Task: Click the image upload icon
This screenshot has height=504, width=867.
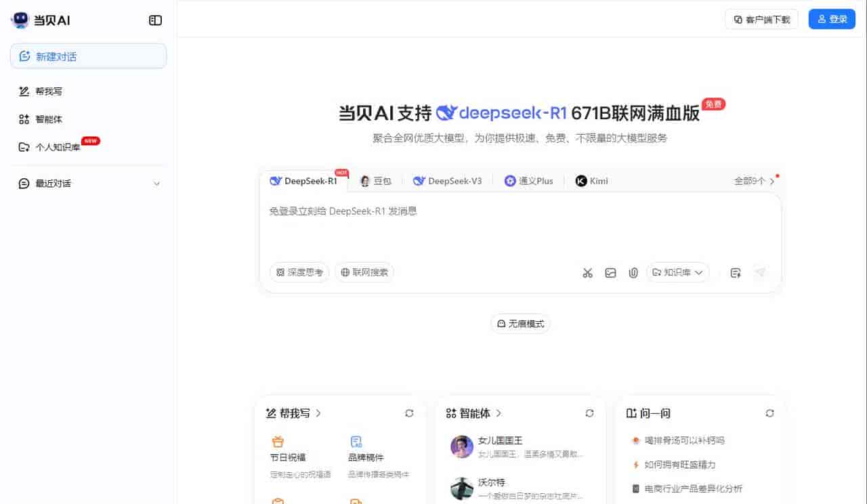Action: (610, 273)
